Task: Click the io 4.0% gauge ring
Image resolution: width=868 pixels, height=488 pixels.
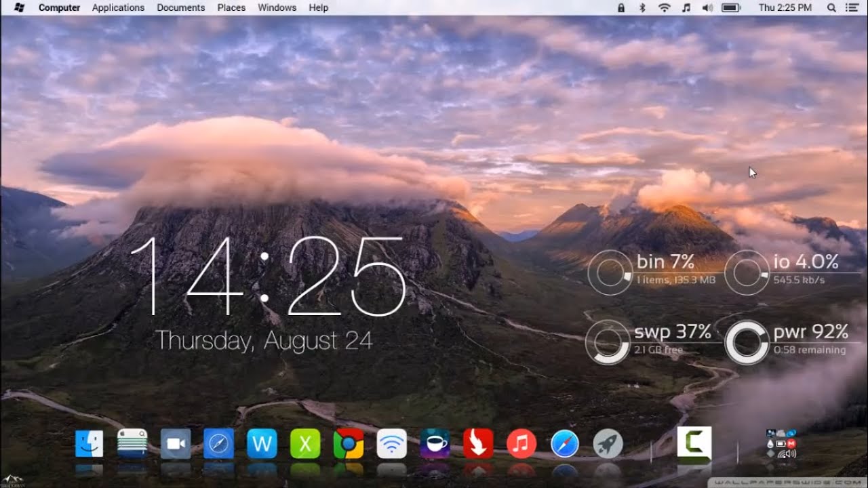Action: 747,272
